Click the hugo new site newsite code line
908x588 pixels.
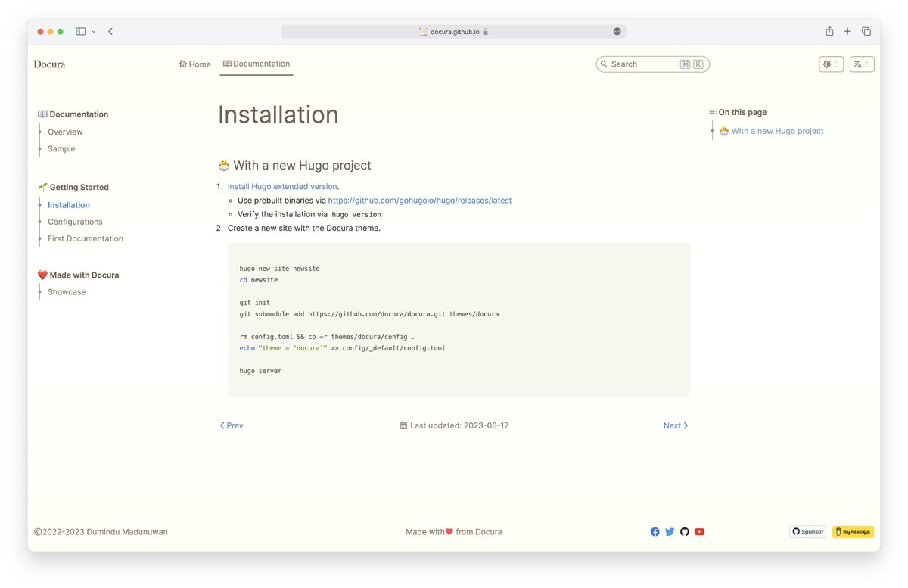pyautogui.click(x=279, y=269)
